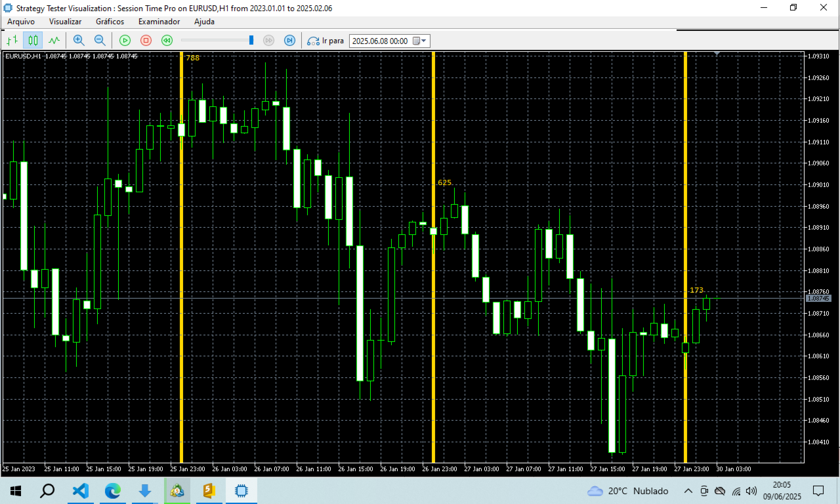840x504 pixels.
Task: Zoom in on the chart
Action: tap(79, 40)
